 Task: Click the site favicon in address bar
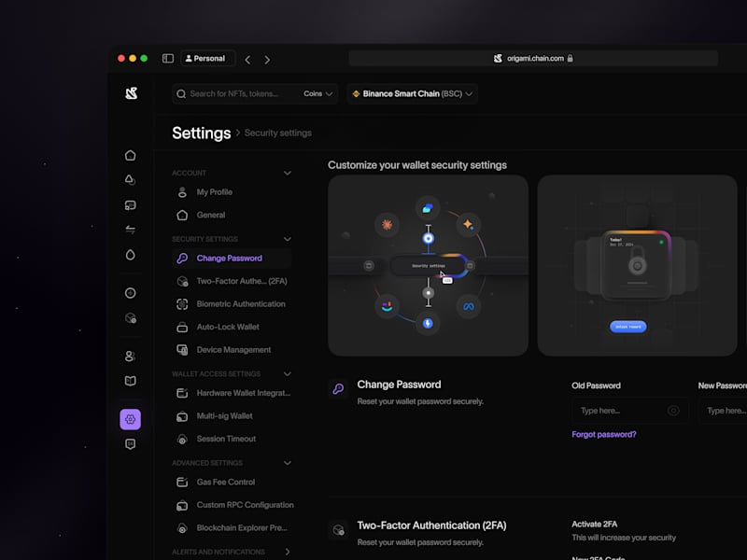498,58
